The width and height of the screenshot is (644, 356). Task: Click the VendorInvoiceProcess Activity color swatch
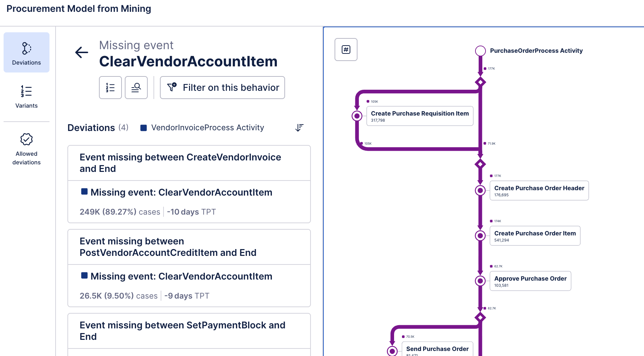click(143, 128)
